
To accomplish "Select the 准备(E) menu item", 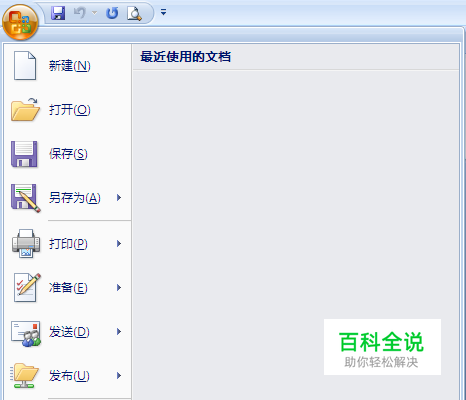I will tap(68, 288).
